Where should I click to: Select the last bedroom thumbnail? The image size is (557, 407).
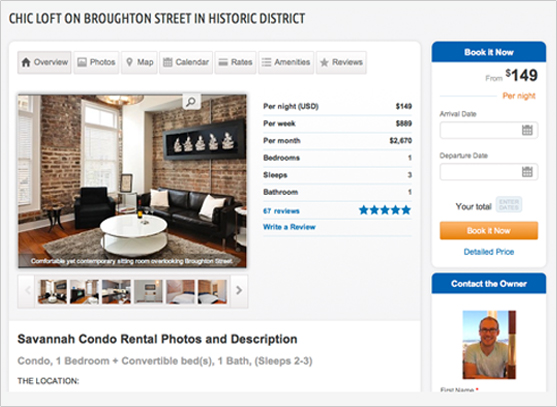pos(212,292)
